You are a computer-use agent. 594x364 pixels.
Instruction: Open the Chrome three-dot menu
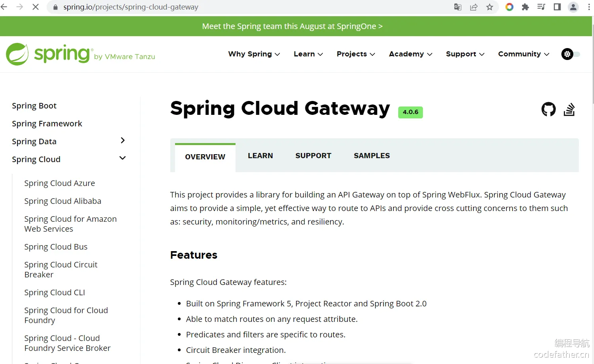pos(589,7)
